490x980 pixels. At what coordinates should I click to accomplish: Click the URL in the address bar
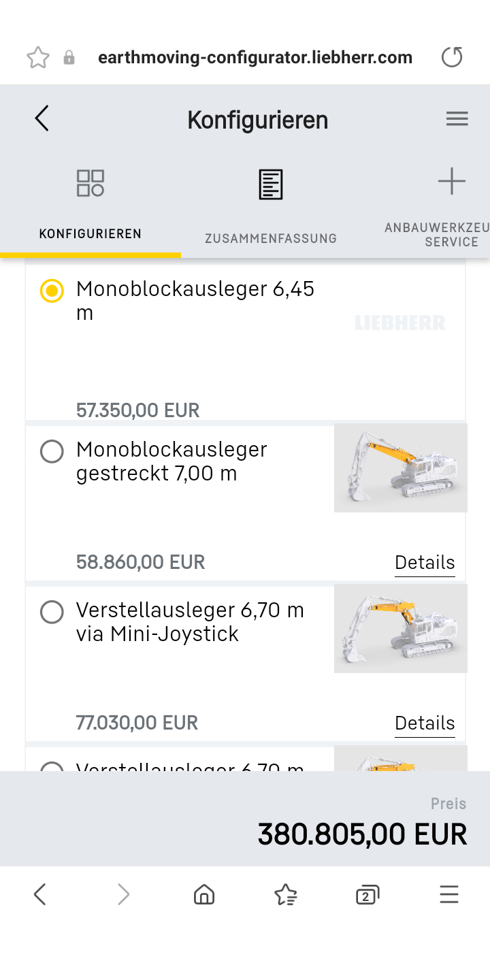tap(255, 58)
